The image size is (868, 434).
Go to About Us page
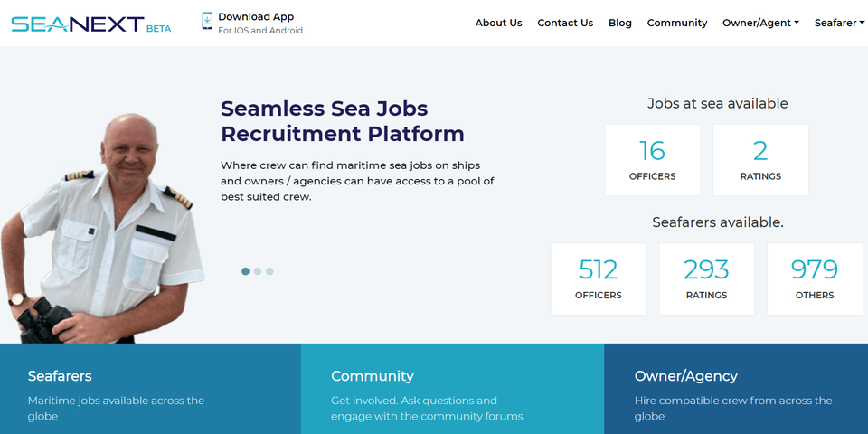[498, 23]
